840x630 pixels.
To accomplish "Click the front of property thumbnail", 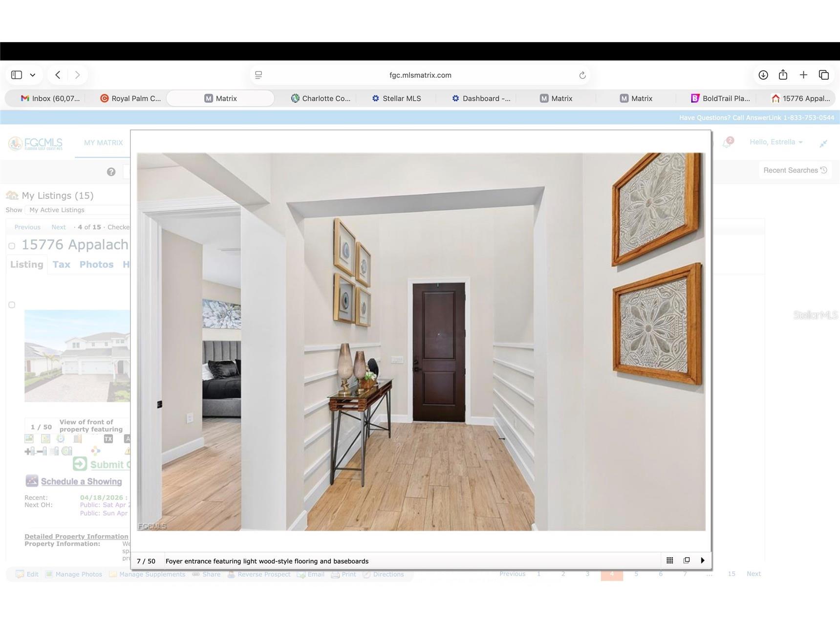I will 77,356.
